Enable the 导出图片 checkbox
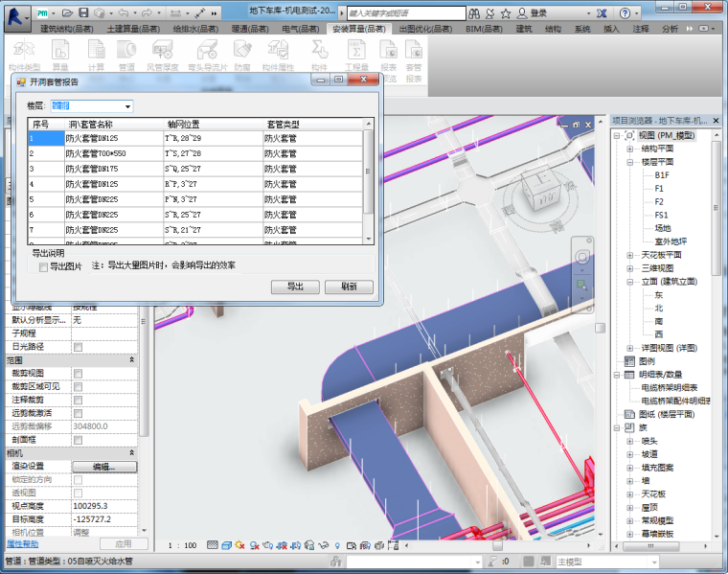The width and height of the screenshot is (728, 574). (x=44, y=266)
